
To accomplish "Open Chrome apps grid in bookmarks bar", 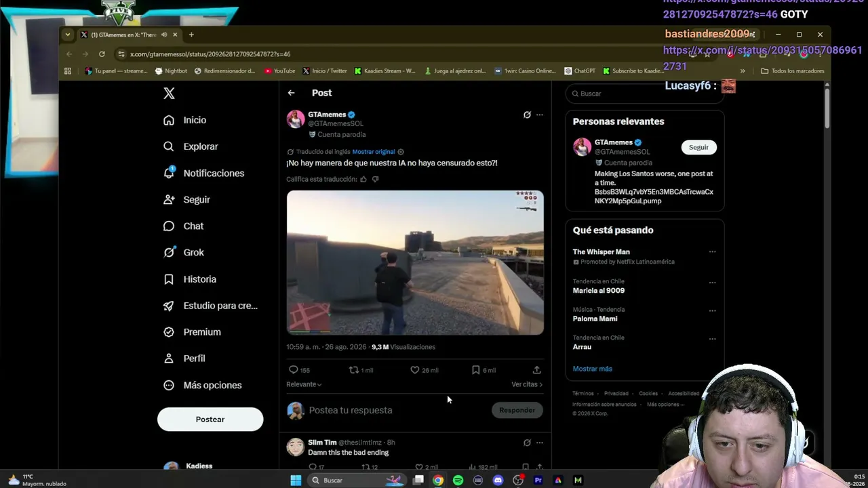I will point(68,71).
